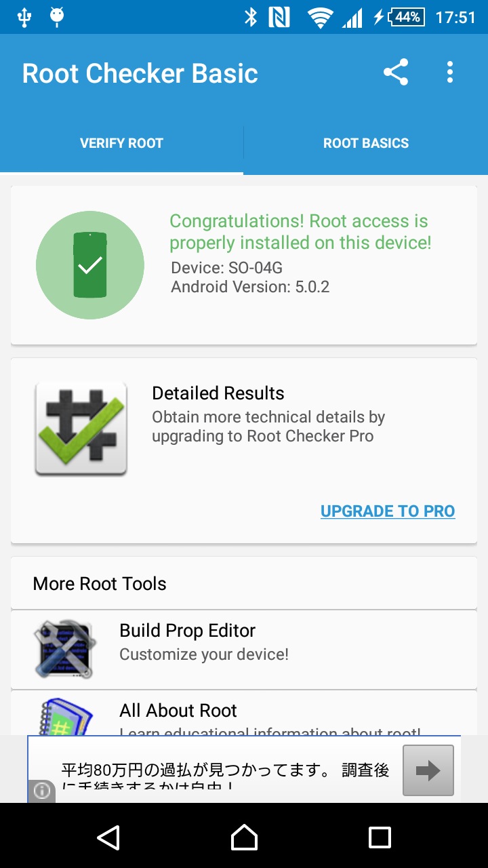The image size is (488, 868).
Task: Follow the UPGRADE TO PRO link
Action: pos(388,511)
